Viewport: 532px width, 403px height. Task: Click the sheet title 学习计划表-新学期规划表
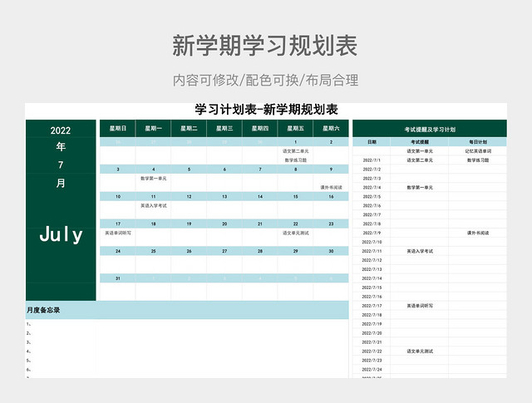point(266,110)
